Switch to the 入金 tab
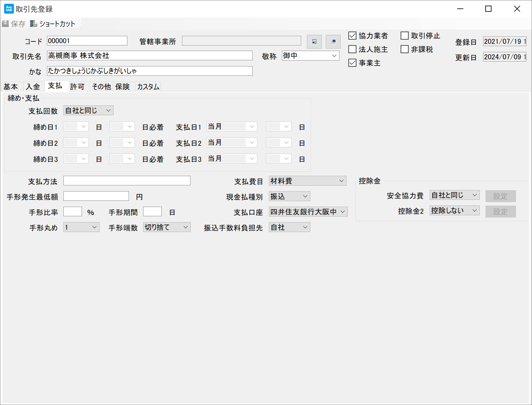This screenshot has width=532, height=405. coord(33,87)
